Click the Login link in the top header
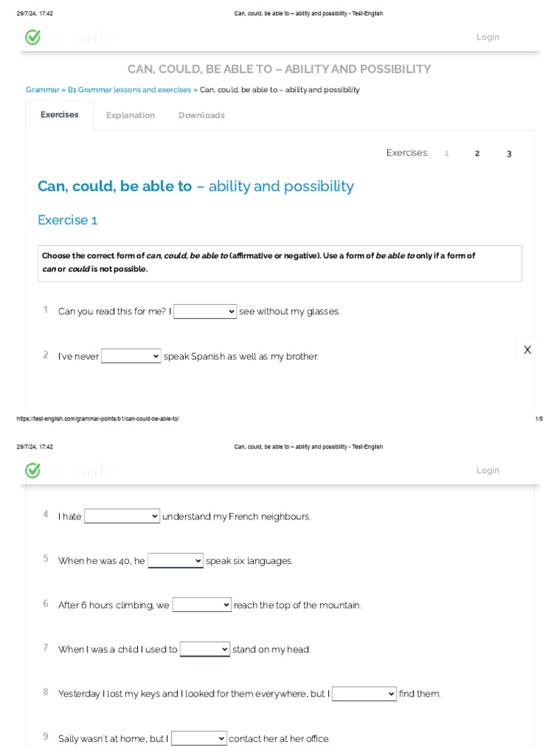The height and width of the screenshot is (747, 560). pyautogui.click(x=488, y=37)
